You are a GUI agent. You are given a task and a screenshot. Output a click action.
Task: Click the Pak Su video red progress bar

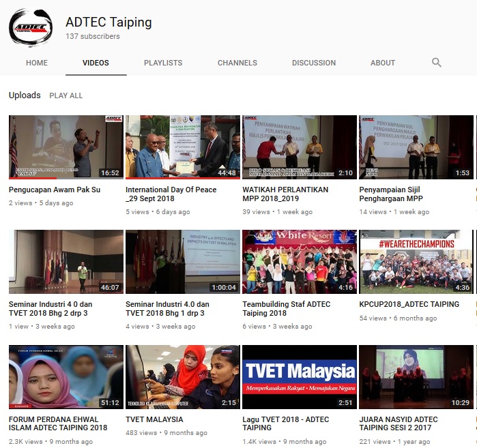click(x=33, y=178)
